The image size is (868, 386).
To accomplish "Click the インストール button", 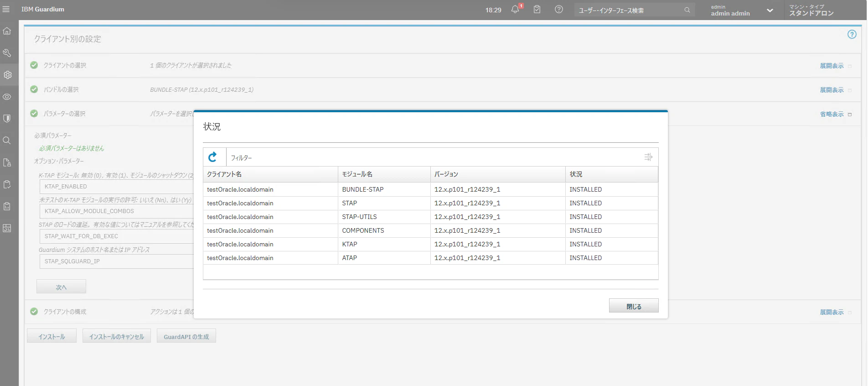I will (52, 336).
